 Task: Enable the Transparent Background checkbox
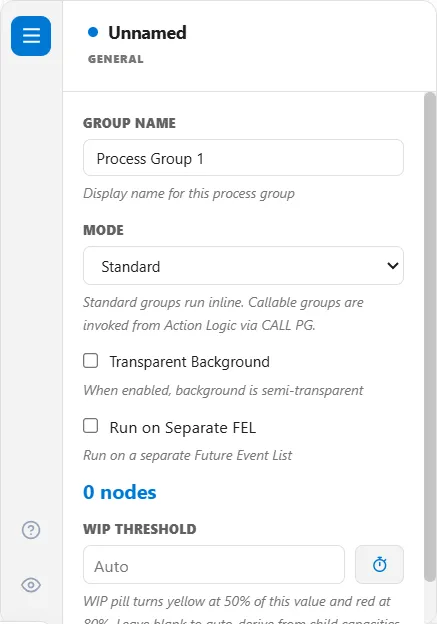[x=90, y=361]
